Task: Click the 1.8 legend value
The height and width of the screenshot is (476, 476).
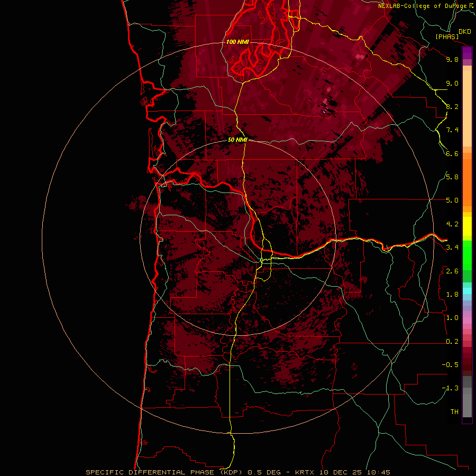Action: click(452, 295)
